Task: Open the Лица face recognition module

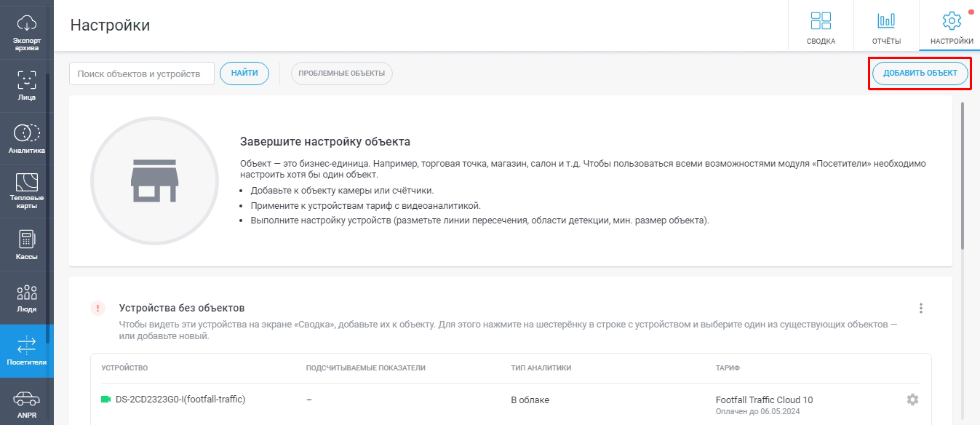Action: [x=26, y=86]
